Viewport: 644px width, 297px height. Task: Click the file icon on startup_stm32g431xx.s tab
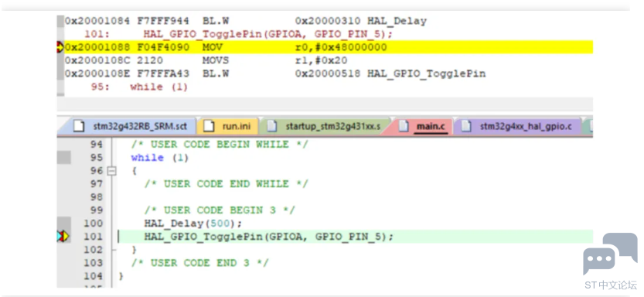click(271, 126)
